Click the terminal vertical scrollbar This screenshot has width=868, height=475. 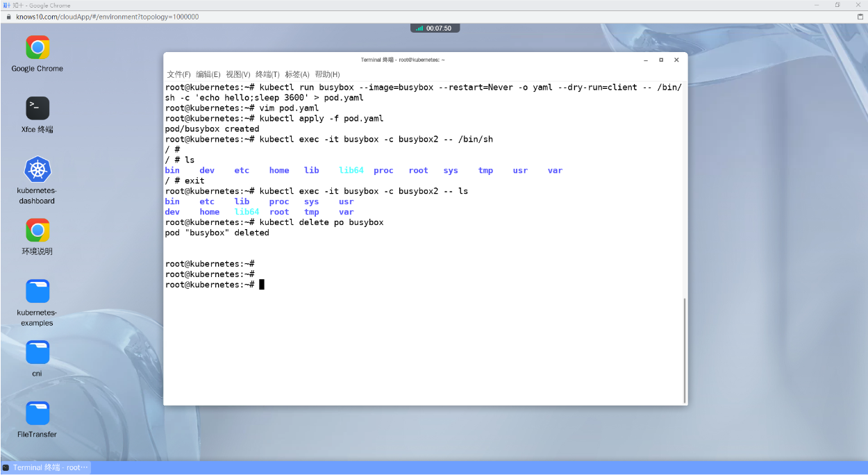click(x=685, y=350)
